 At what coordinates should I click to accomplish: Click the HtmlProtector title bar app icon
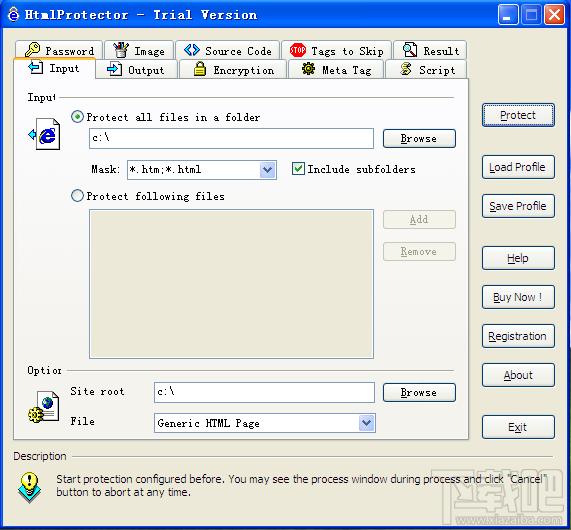[13, 15]
